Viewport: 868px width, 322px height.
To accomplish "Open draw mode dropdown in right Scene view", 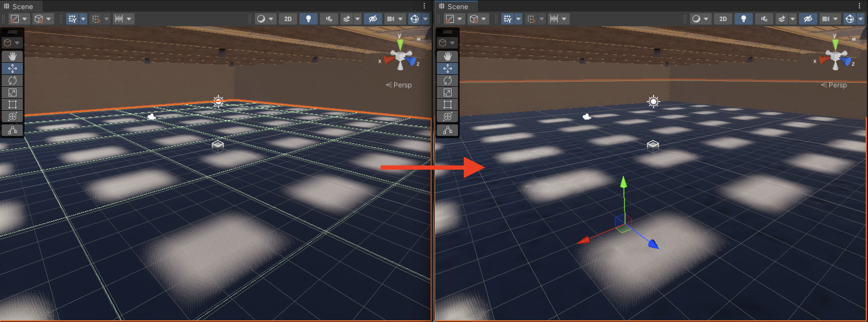I will (700, 19).
